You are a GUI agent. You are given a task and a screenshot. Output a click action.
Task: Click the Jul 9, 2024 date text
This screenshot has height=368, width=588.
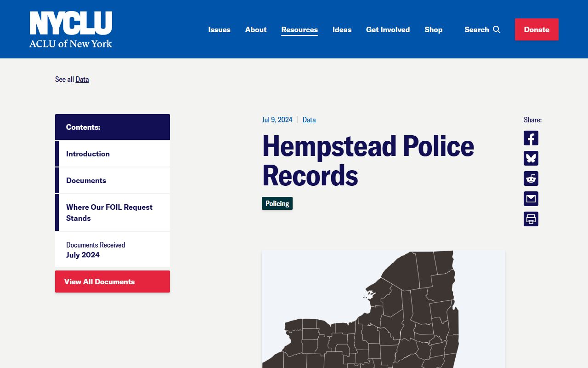point(277,120)
